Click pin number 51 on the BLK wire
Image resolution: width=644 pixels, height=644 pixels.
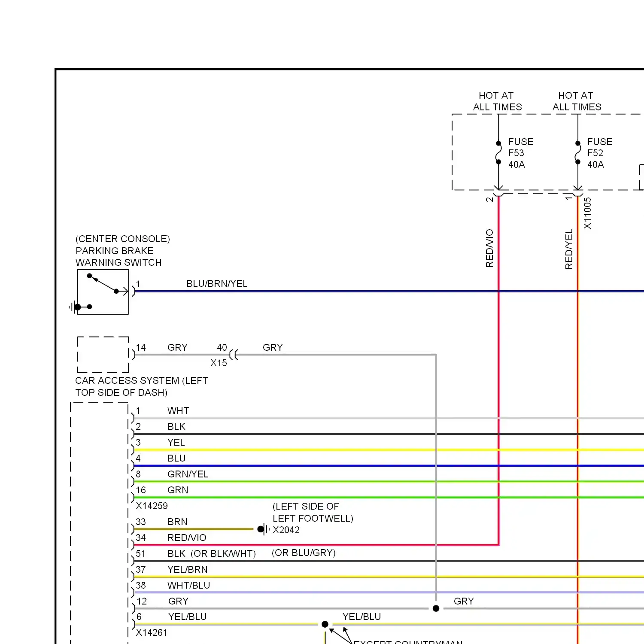141,554
